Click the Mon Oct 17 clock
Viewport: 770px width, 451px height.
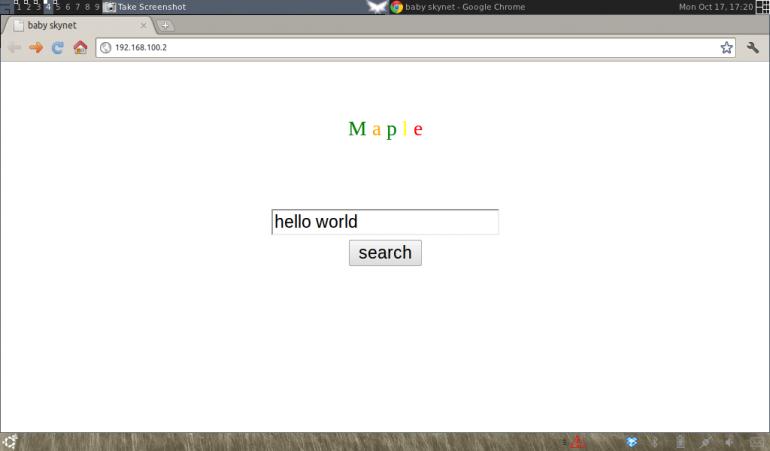pyautogui.click(x=715, y=7)
